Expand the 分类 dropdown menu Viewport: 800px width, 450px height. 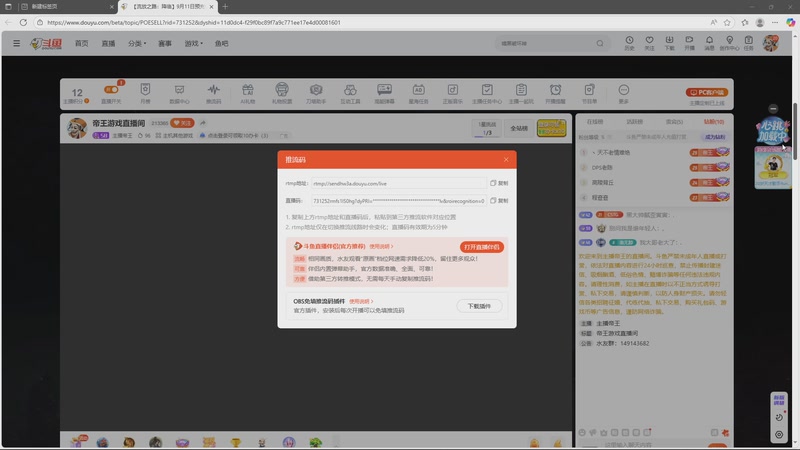click(137, 43)
